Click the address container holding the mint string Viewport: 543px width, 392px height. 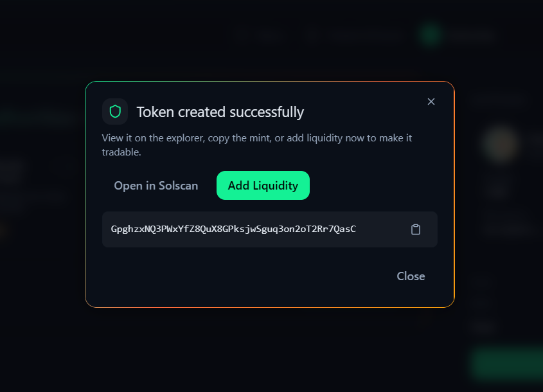270,229
